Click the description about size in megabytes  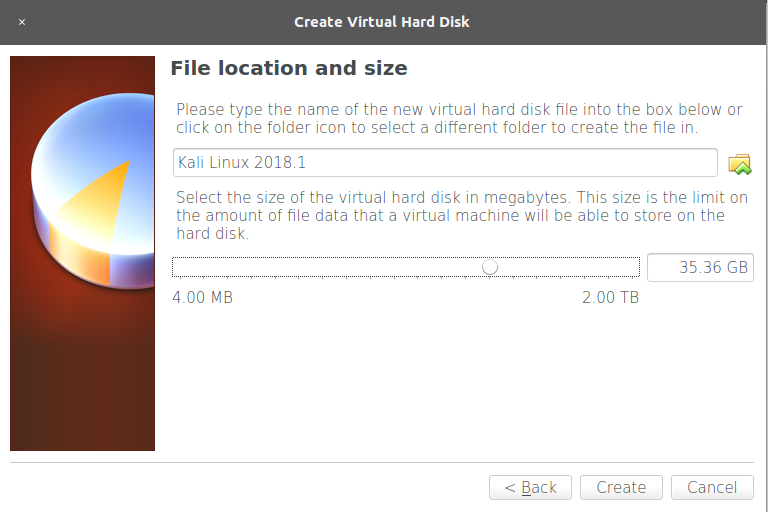(x=462, y=215)
